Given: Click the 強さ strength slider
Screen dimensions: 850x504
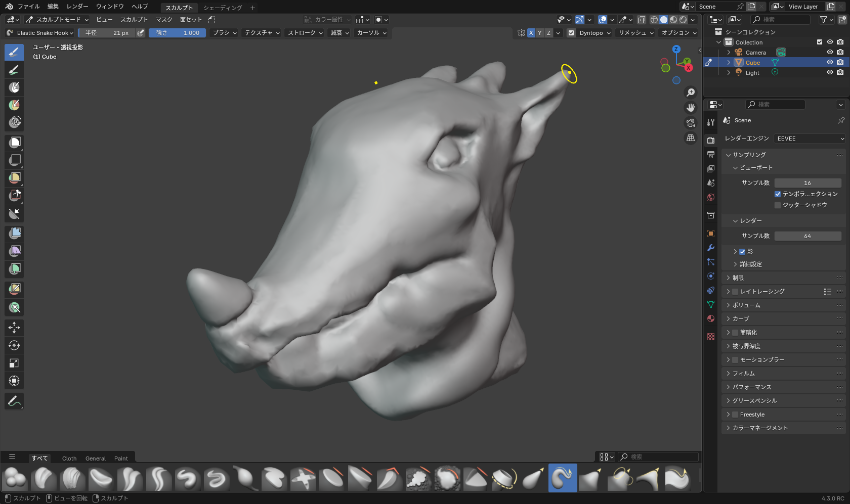Looking at the screenshot, I should pyautogui.click(x=177, y=33).
